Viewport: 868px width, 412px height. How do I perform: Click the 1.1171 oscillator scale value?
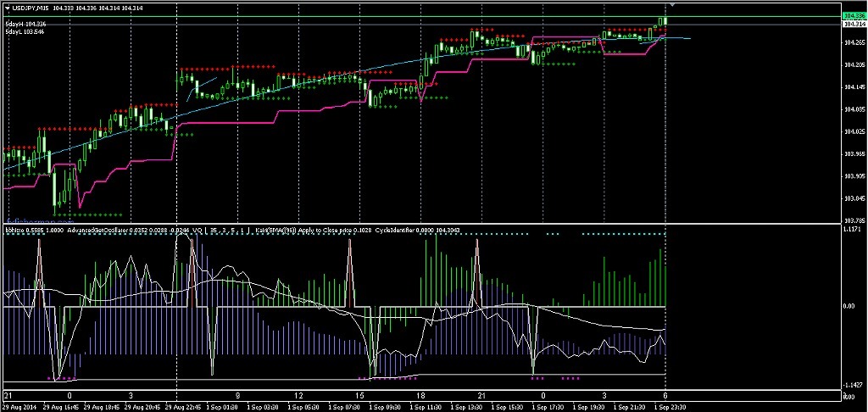click(x=854, y=229)
